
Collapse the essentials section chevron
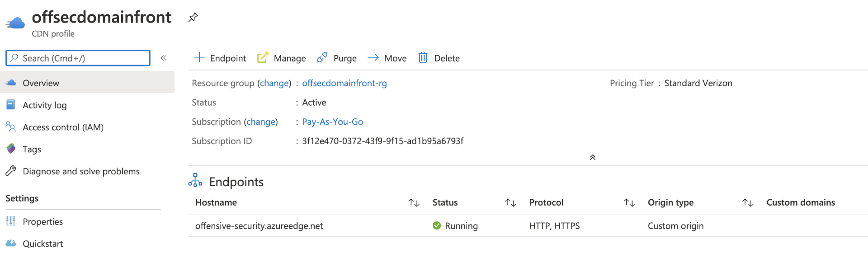tap(593, 157)
